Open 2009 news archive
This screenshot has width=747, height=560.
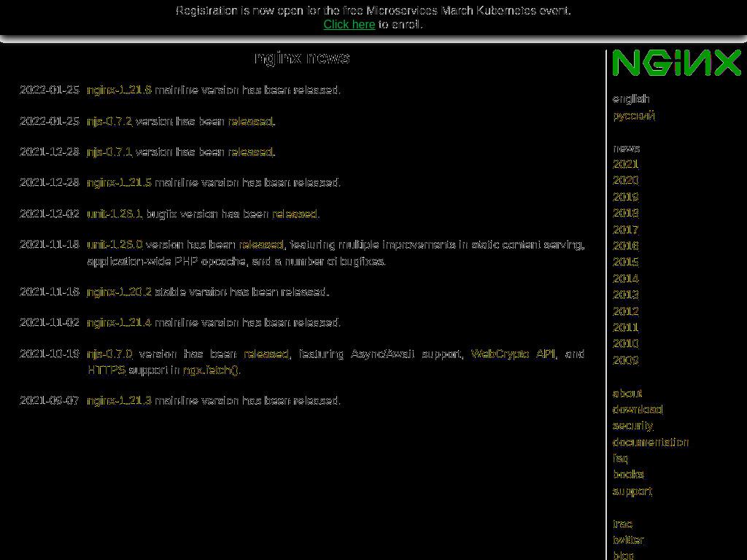pos(625,360)
